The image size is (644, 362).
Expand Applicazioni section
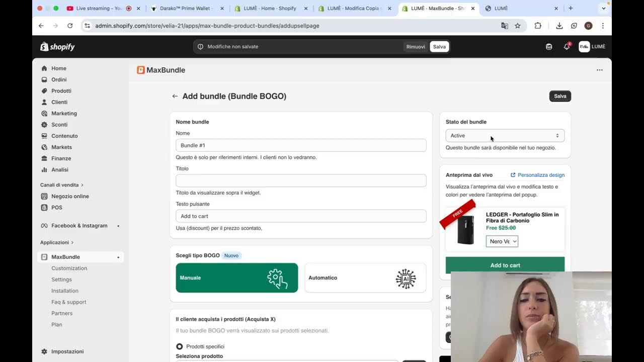tap(57, 242)
